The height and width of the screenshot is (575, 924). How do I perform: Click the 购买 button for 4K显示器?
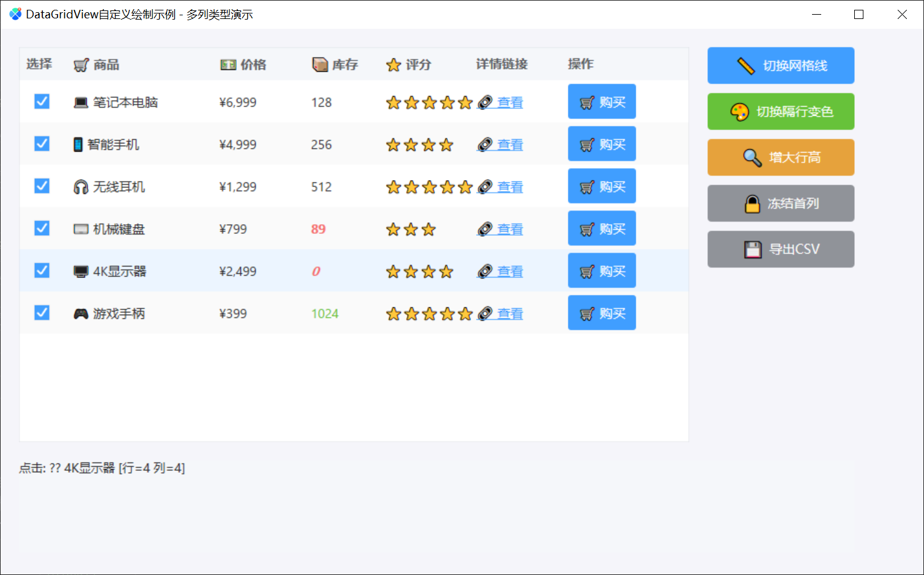(602, 270)
